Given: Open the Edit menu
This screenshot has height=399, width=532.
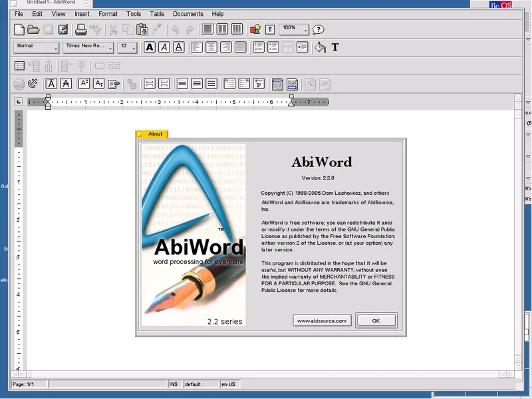Looking at the screenshot, I should click(x=37, y=14).
